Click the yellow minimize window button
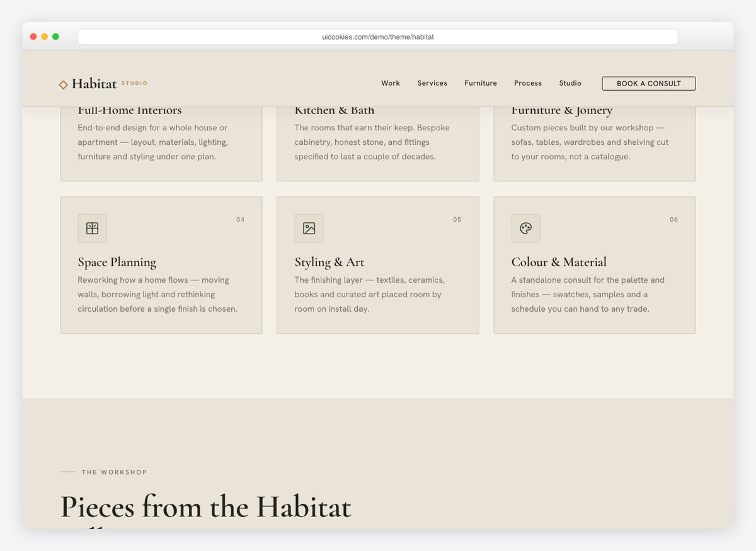 click(45, 37)
